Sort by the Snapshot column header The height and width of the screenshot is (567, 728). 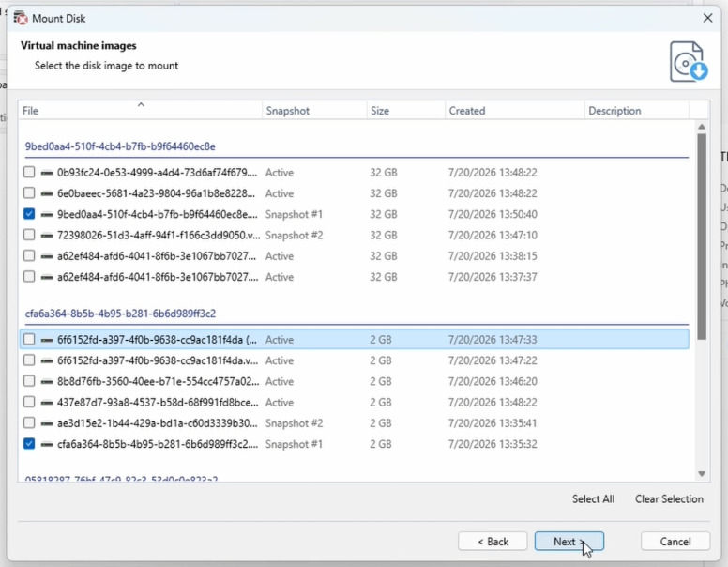coord(314,111)
